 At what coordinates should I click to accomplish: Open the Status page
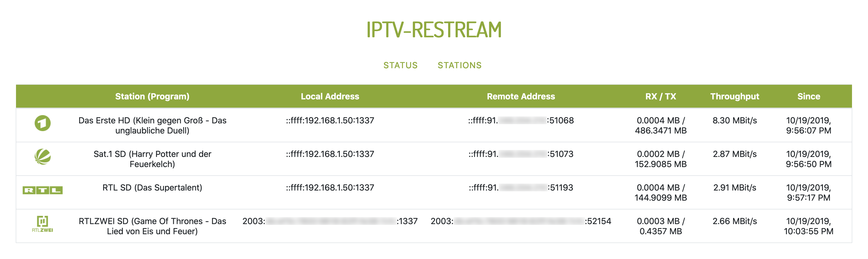(x=400, y=65)
